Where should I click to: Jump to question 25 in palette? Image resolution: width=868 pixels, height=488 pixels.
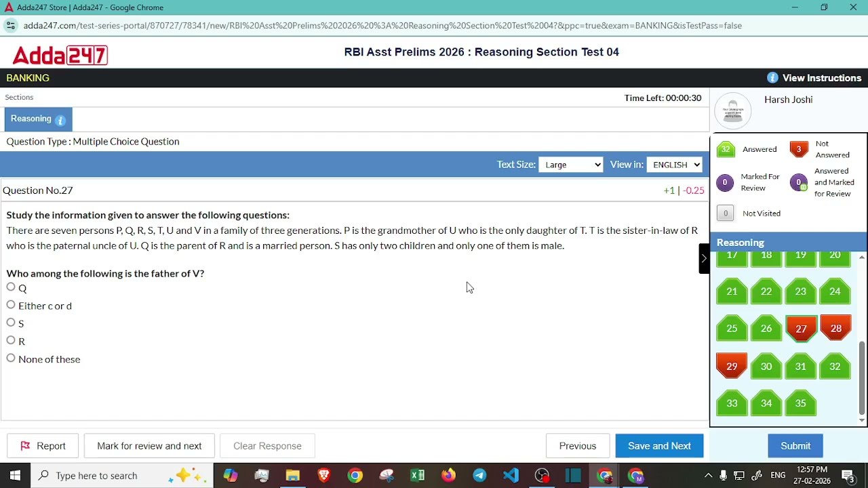(x=732, y=329)
